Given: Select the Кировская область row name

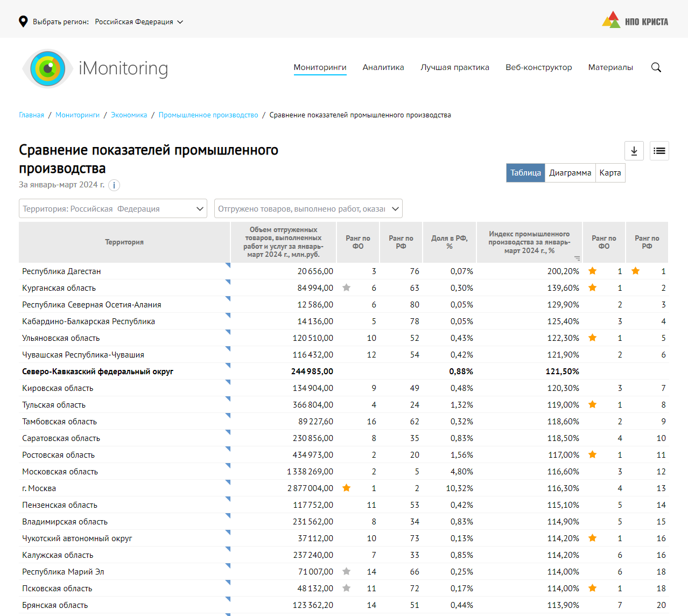Looking at the screenshot, I should (x=58, y=388).
